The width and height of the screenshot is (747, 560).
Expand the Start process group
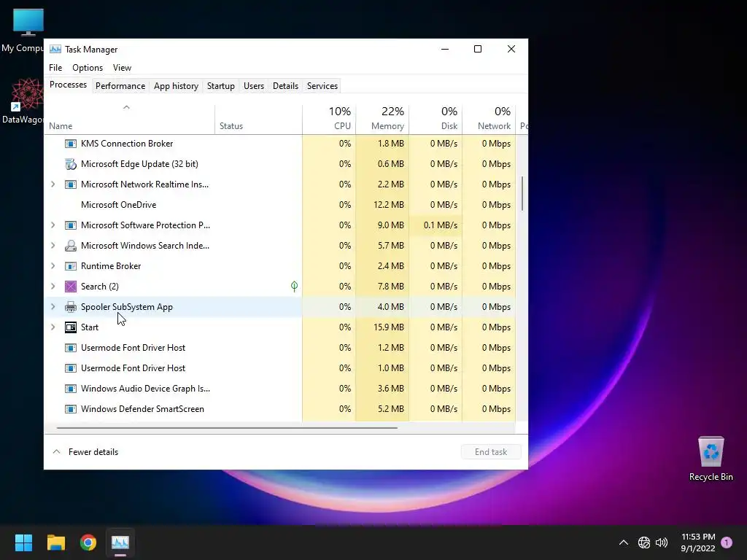click(x=53, y=327)
